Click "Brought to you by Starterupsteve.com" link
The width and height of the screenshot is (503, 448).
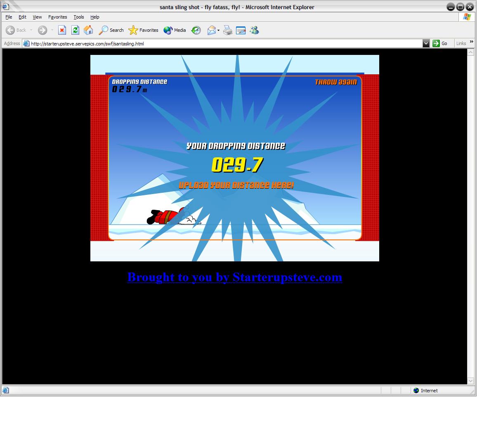pos(234,277)
